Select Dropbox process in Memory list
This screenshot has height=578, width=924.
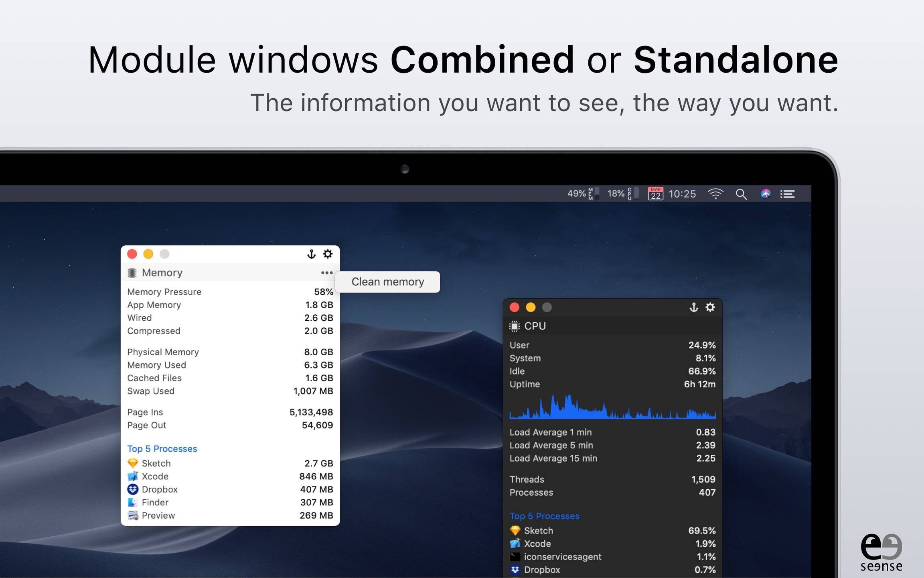click(x=159, y=490)
